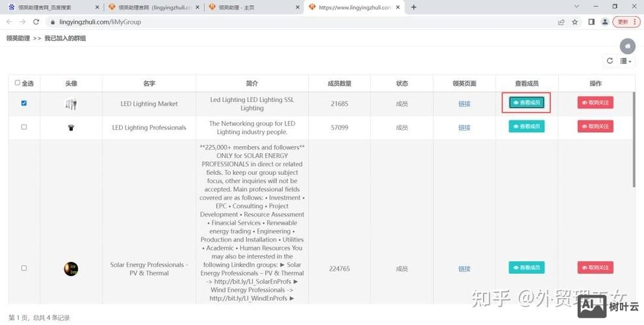Click 取消关注 for LED Lighting Market
Viewport: 644px width, 325px height.
pos(595,103)
